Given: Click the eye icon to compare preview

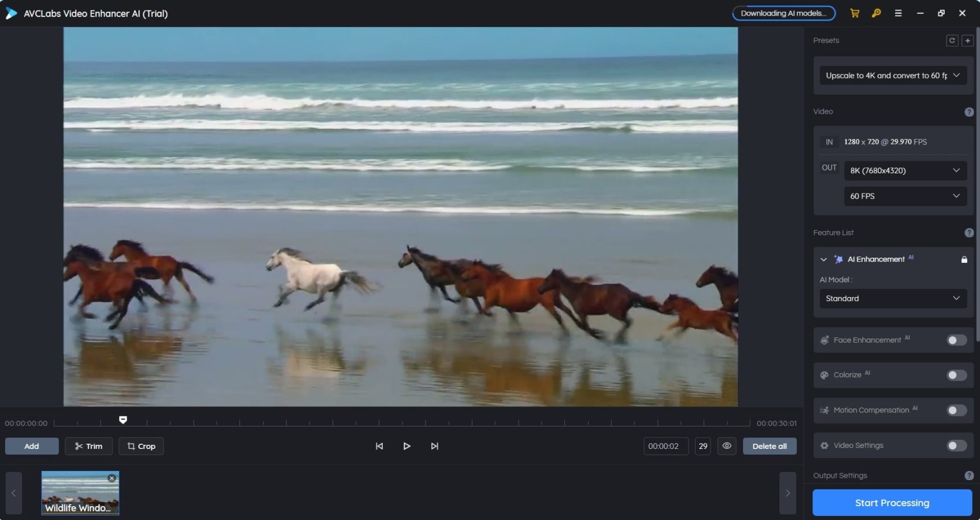Looking at the screenshot, I should click(727, 446).
